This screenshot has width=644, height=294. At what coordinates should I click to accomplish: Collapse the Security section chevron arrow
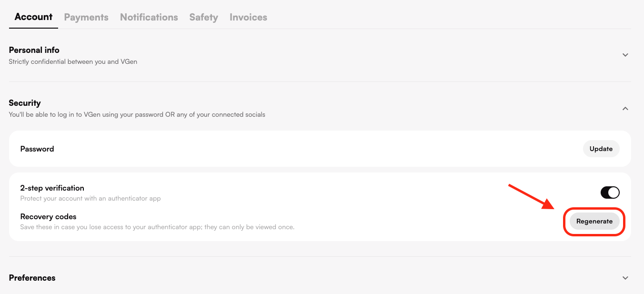625,109
